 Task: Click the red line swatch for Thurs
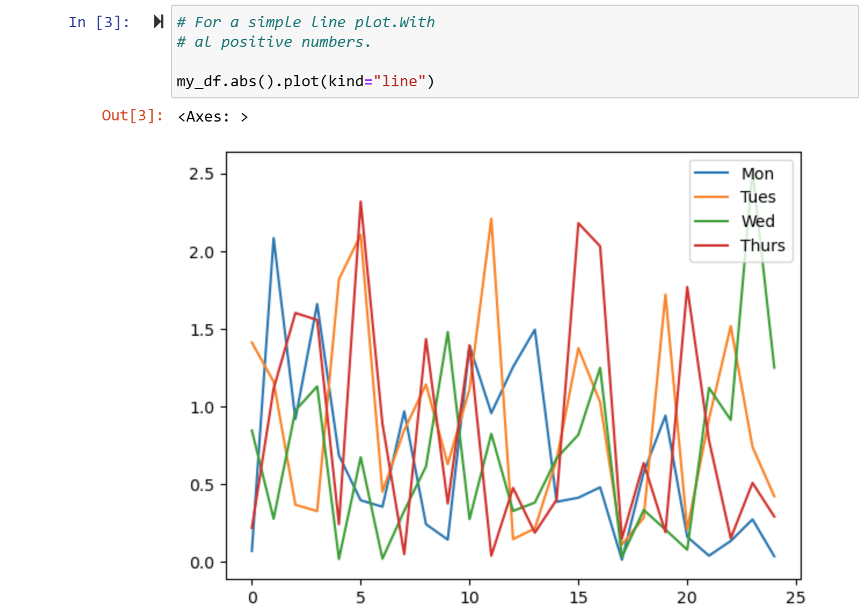711,245
